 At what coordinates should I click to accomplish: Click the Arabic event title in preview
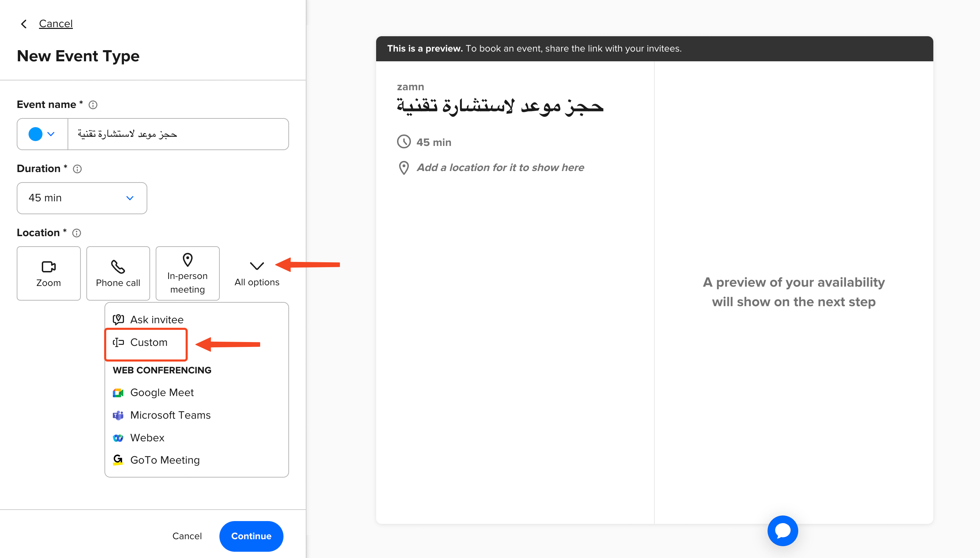pos(500,106)
